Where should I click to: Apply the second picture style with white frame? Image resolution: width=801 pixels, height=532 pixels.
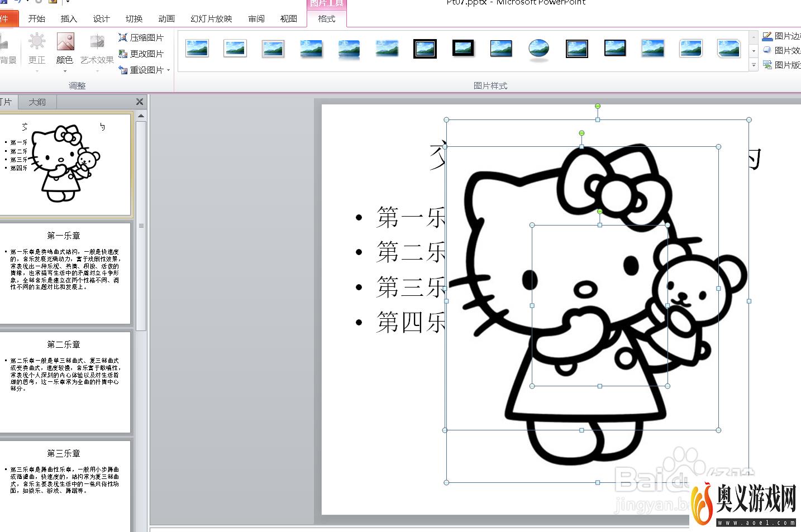click(235, 49)
